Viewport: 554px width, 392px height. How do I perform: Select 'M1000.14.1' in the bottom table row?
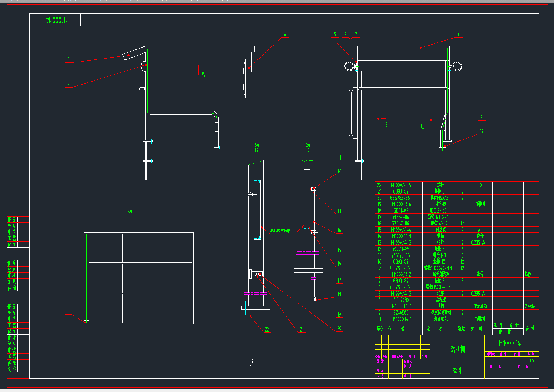pos(401,319)
